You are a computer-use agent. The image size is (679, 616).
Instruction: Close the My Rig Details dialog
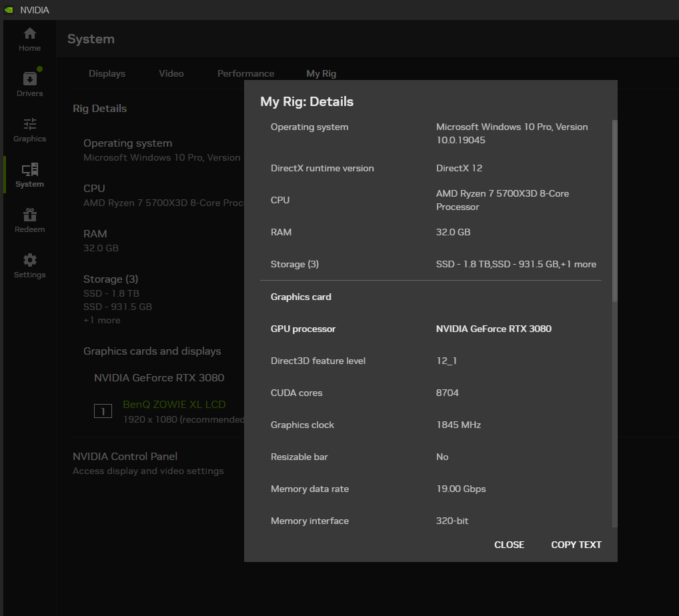coord(510,545)
